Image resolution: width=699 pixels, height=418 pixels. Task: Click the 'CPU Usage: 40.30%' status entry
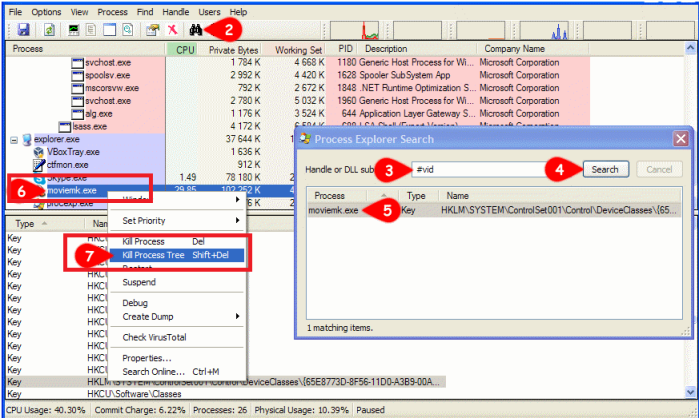tap(45, 410)
